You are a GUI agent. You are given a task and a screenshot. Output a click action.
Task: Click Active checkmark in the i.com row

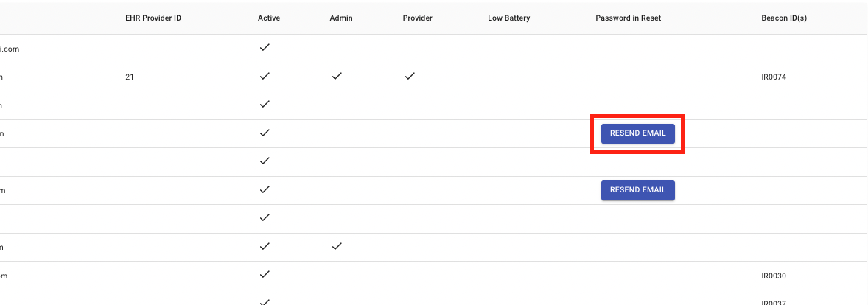pyautogui.click(x=265, y=48)
